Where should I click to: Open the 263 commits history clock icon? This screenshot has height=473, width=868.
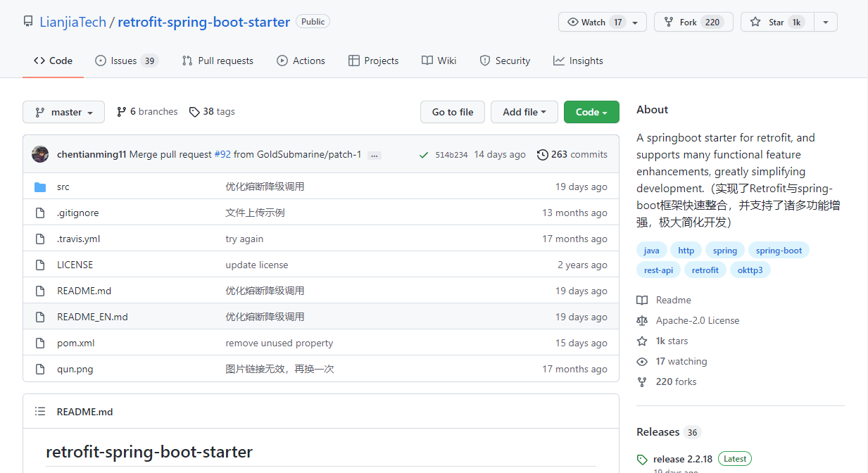point(542,154)
